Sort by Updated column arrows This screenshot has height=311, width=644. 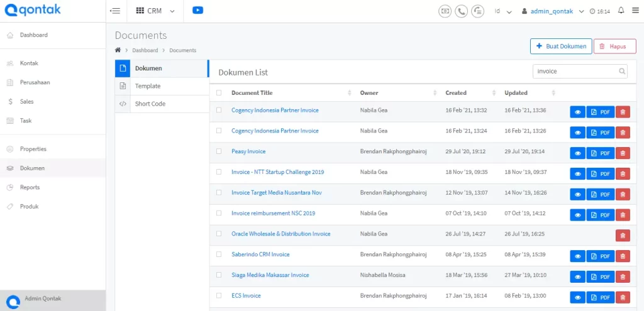[553, 93]
